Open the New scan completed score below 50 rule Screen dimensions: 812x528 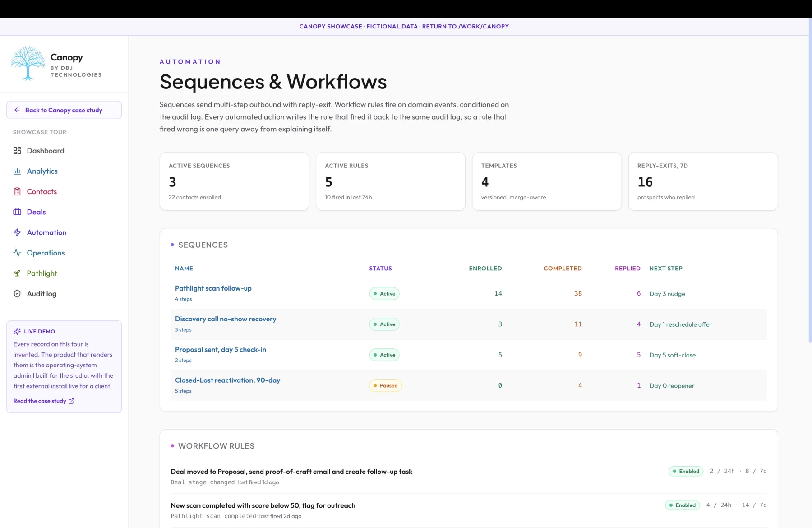(x=263, y=505)
